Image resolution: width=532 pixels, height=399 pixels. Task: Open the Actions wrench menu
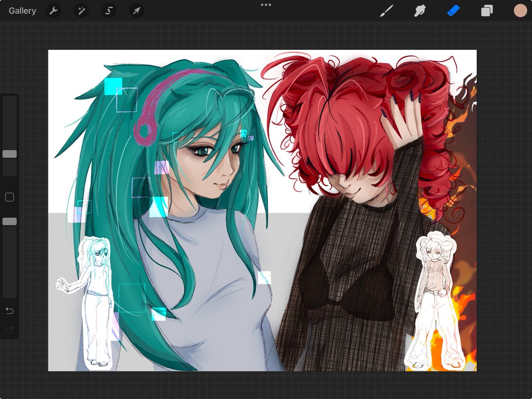pyautogui.click(x=53, y=11)
